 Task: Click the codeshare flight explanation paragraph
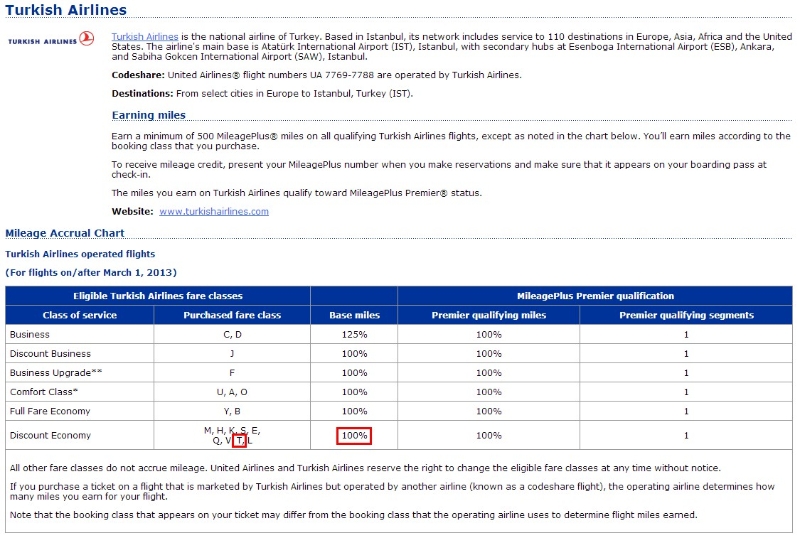pos(392,491)
